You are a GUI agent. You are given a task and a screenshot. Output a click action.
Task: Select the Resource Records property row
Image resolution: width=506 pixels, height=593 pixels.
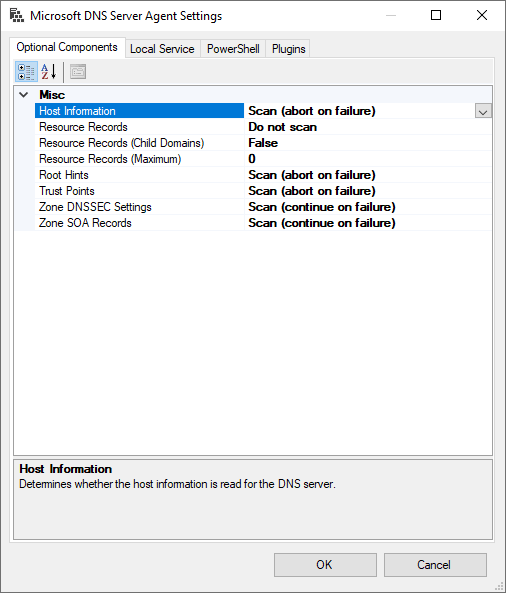[x=254, y=127]
